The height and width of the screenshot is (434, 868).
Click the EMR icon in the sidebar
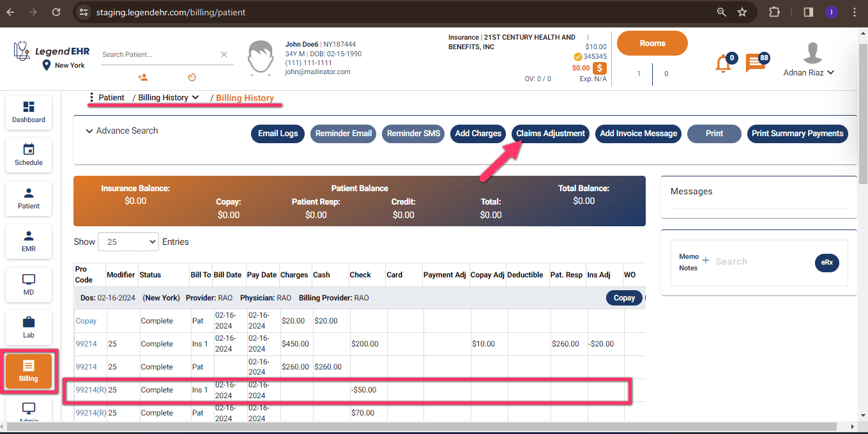(x=28, y=241)
